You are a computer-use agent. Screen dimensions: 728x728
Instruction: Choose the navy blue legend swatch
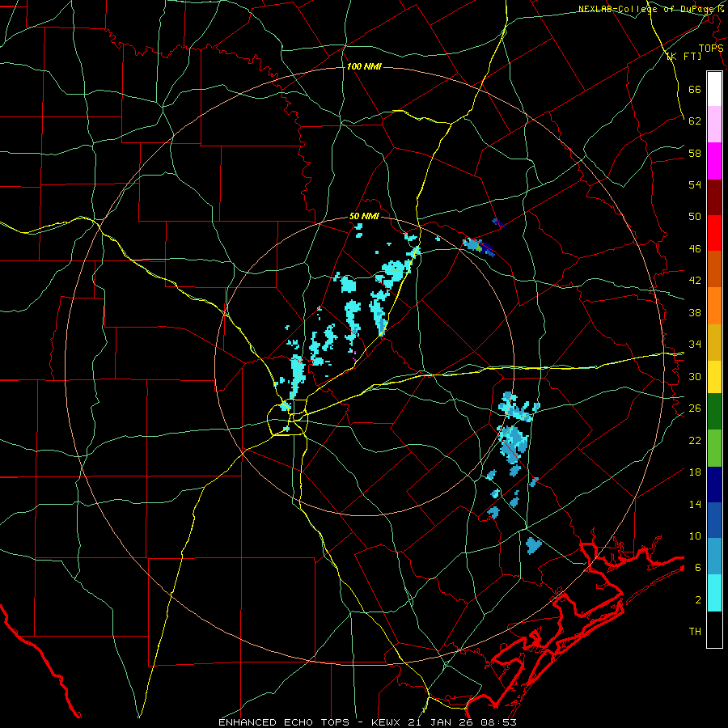coord(714,485)
